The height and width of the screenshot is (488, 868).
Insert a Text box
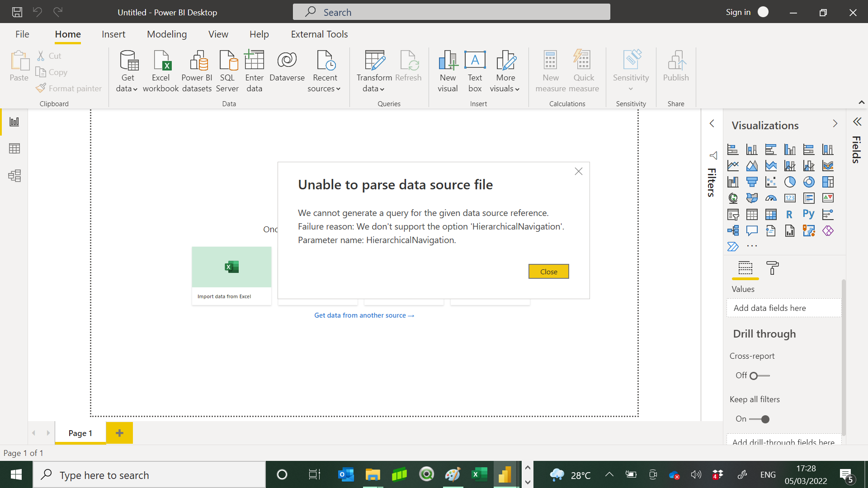pos(475,71)
